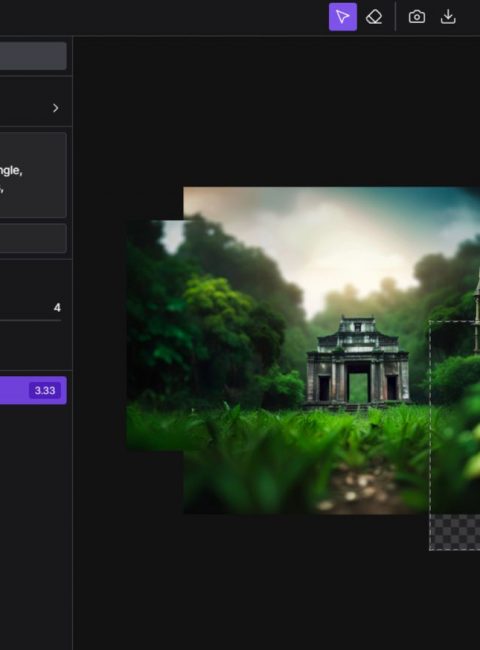The image size is (480, 650).
Task: Focus the prompt box containing "ngle,"
Action: click(x=33, y=175)
